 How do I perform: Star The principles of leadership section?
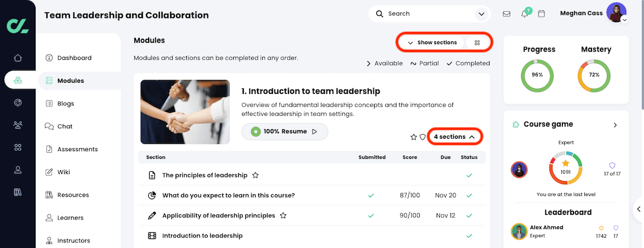pos(255,175)
